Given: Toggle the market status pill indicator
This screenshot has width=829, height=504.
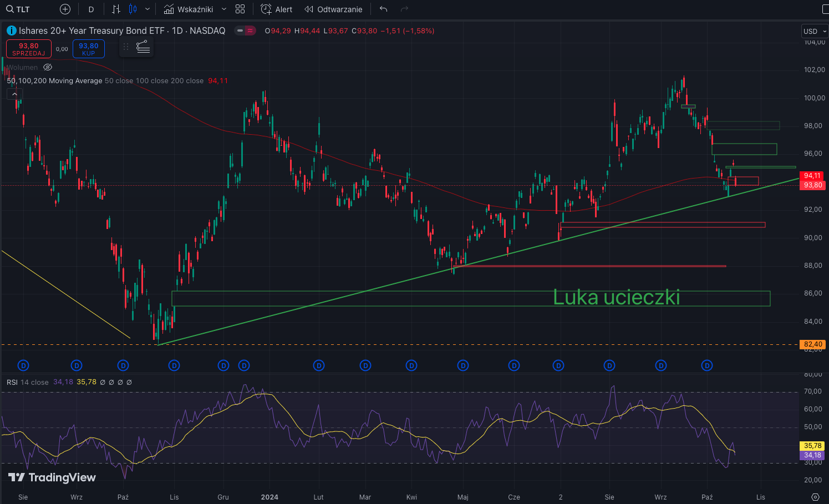Looking at the screenshot, I should tap(245, 30).
